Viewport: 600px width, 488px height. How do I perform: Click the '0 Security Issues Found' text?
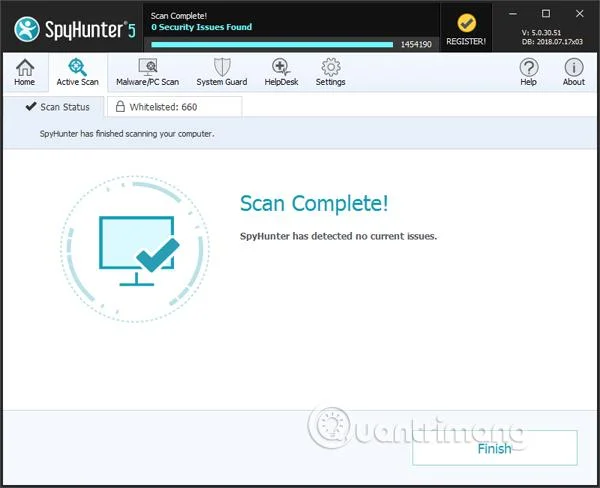point(202,27)
